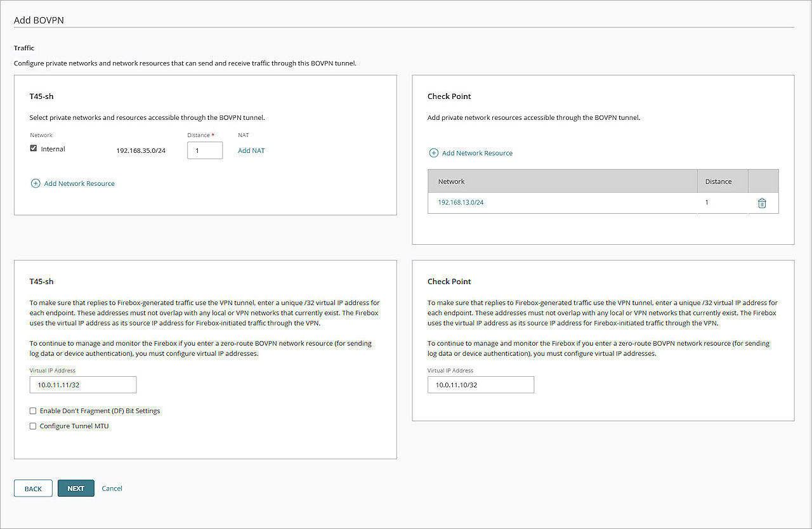Click Add Network Resource text for Check Point

coord(477,153)
